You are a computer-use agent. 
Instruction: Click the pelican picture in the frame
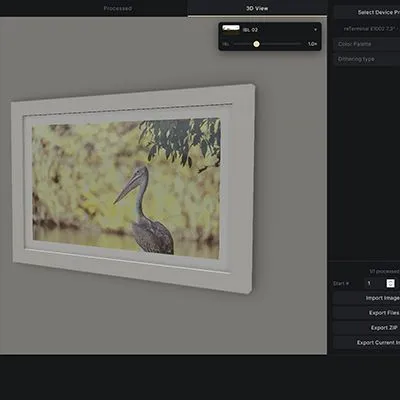(x=127, y=188)
